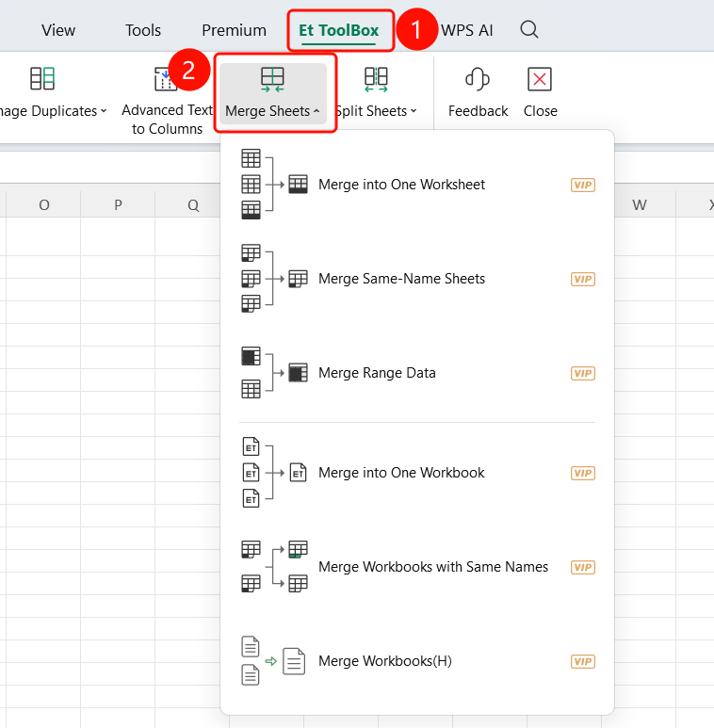Screen dimensions: 714x728
Task: Click the Merge into One Workbook icon
Action: tap(274, 473)
